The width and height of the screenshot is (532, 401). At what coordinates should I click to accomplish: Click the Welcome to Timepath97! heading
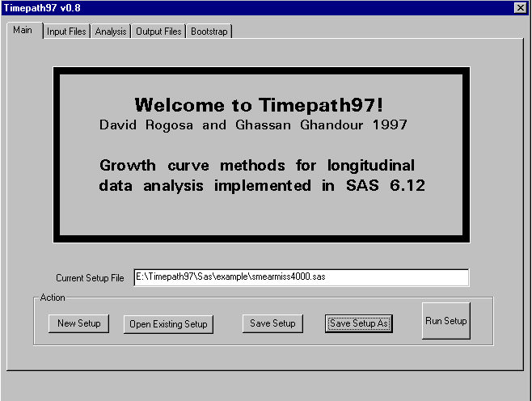[x=259, y=105]
